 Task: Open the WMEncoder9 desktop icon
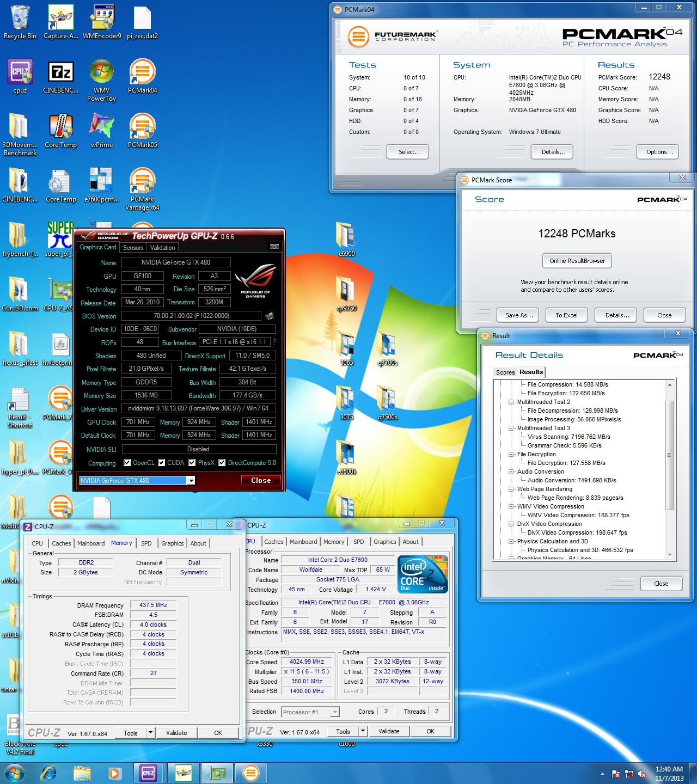tap(102, 22)
